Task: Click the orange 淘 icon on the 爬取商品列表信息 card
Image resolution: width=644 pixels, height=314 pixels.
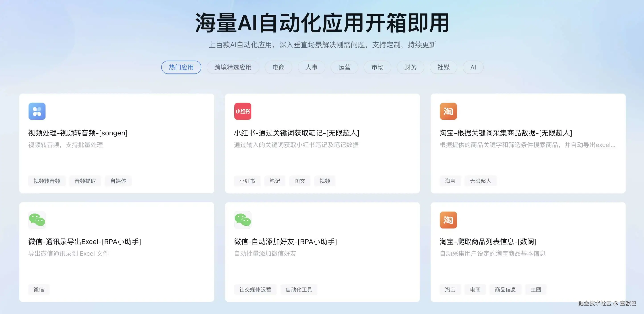Action: [x=448, y=220]
